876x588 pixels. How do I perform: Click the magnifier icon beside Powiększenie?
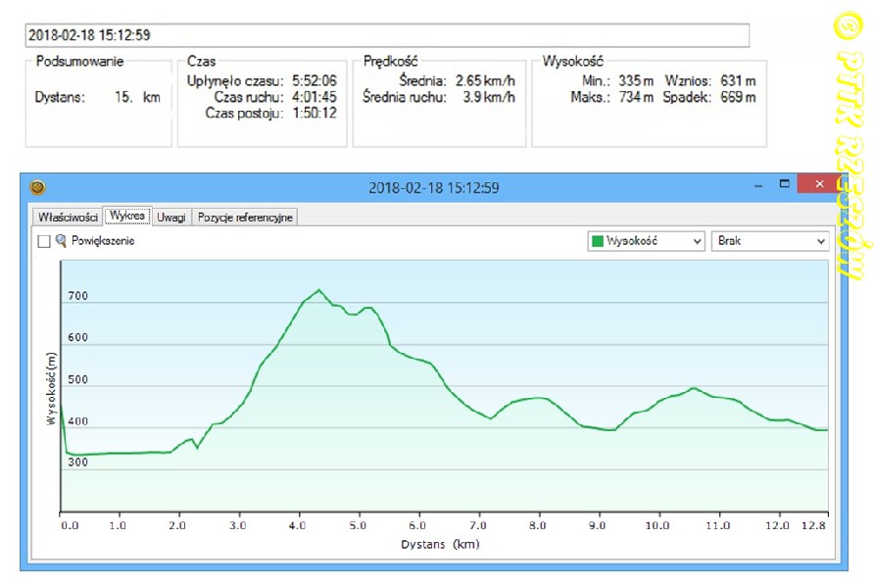pos(61,241)
